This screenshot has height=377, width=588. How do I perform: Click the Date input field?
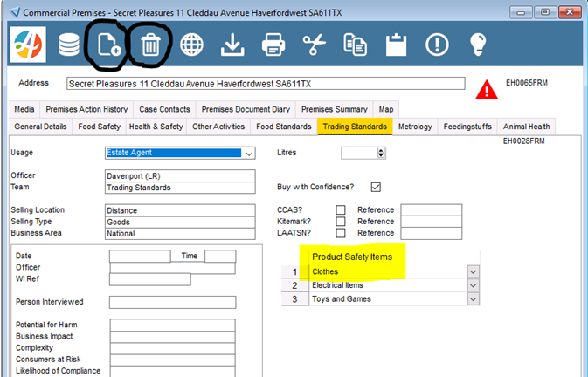tap(140, 256)
